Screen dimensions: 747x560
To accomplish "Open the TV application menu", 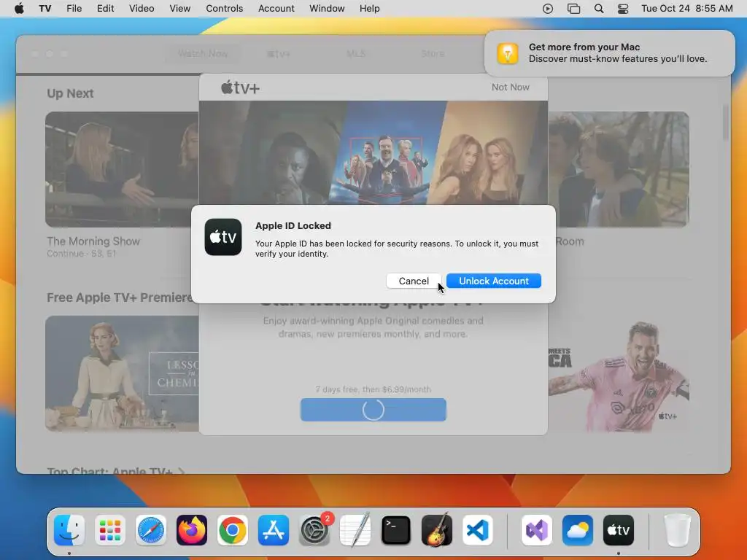I will click(x=45, y=9).
